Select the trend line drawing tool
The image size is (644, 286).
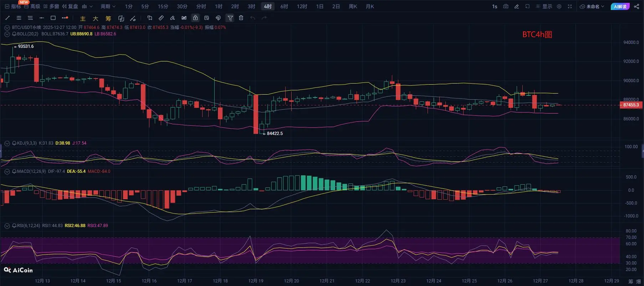(7, 18)
